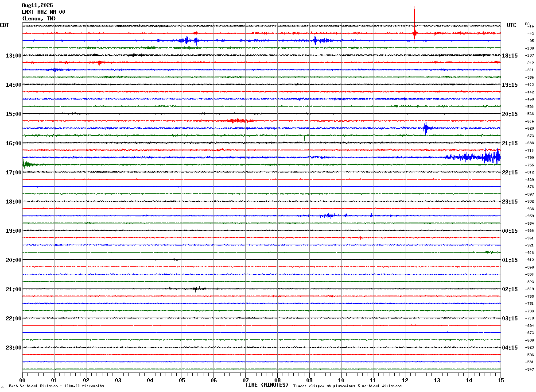Select the 13:00 CDT row label
This screenshot has height=392, width=536.
[14, 56]
